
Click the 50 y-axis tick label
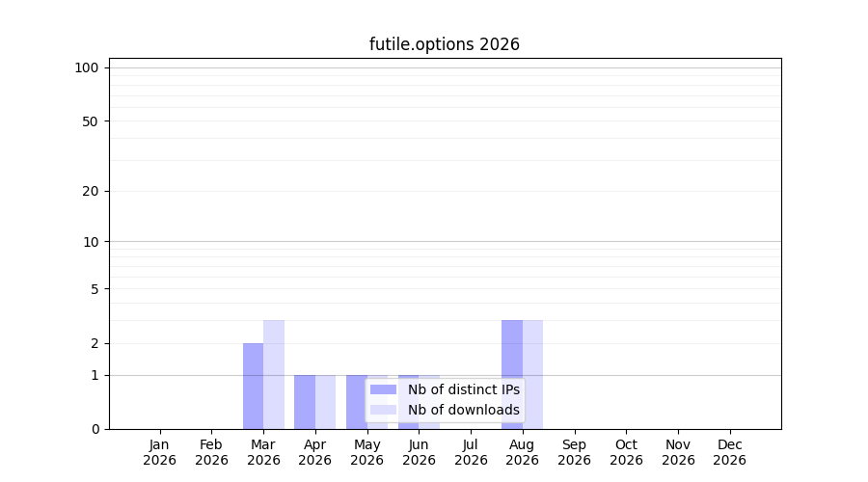click(91, 121)
